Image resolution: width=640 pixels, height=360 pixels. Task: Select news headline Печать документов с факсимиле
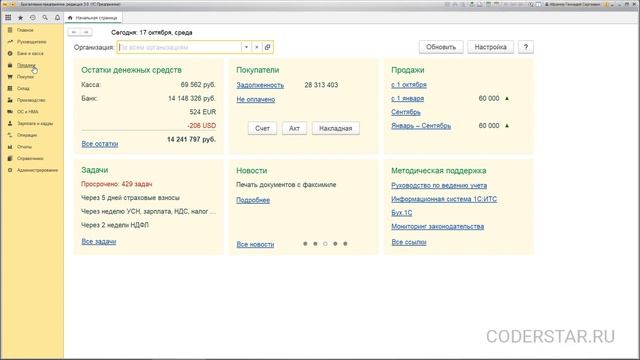[x=286, y=185]
